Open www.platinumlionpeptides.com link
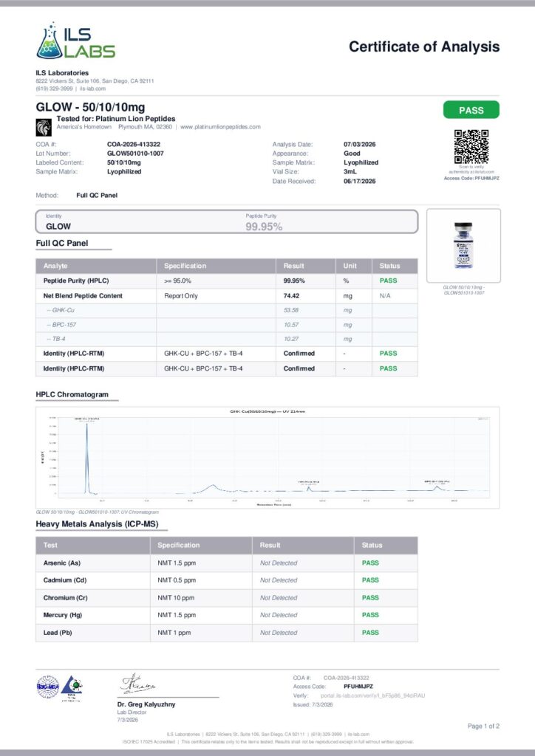This screenshot has height=756, width=535. tap(220, 127)
